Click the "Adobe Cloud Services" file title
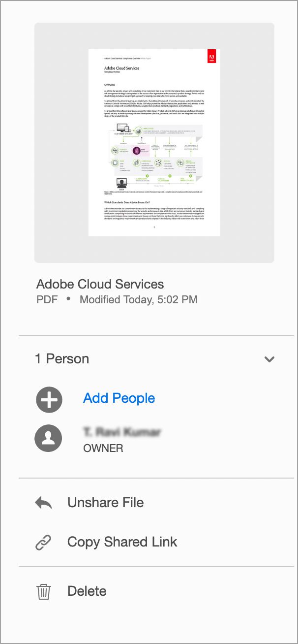 coord(100,284)
